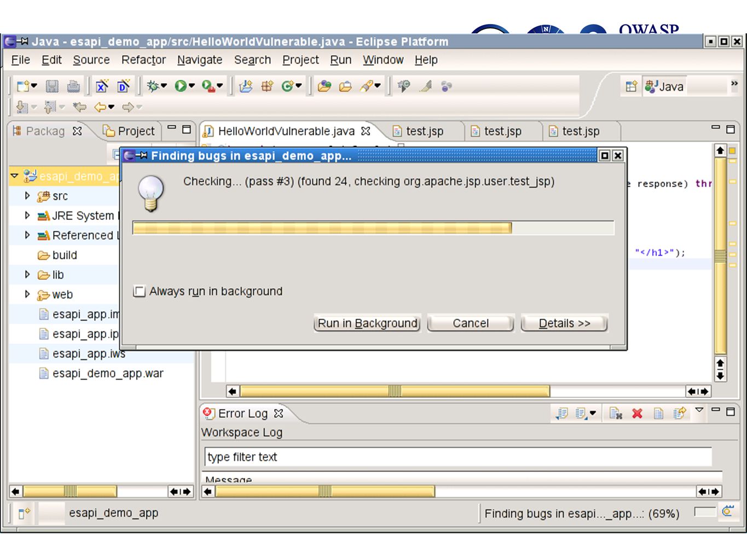747x560 pixels.
Task: Click the External Tools run icon
Action: [208, 86]
